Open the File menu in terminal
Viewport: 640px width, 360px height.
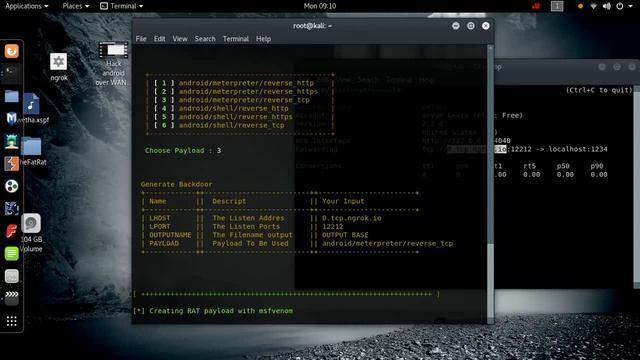(141, 39)
